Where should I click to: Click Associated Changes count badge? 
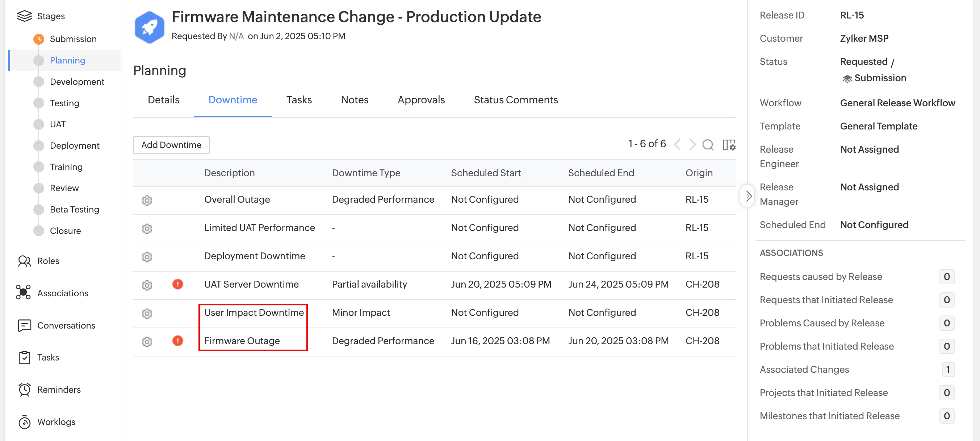pyautogui.click(x=947, y=370)
